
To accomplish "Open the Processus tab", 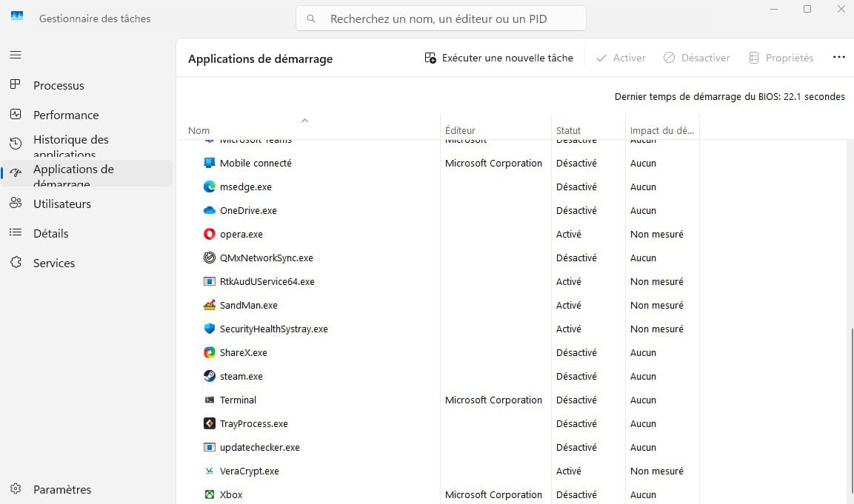I will point(59,85).
